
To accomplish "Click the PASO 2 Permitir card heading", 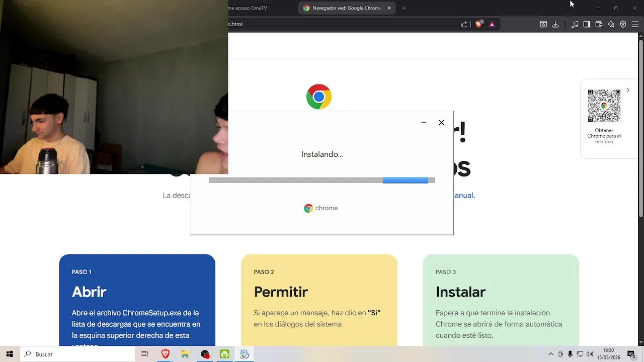I will click(x=281, y=292).
